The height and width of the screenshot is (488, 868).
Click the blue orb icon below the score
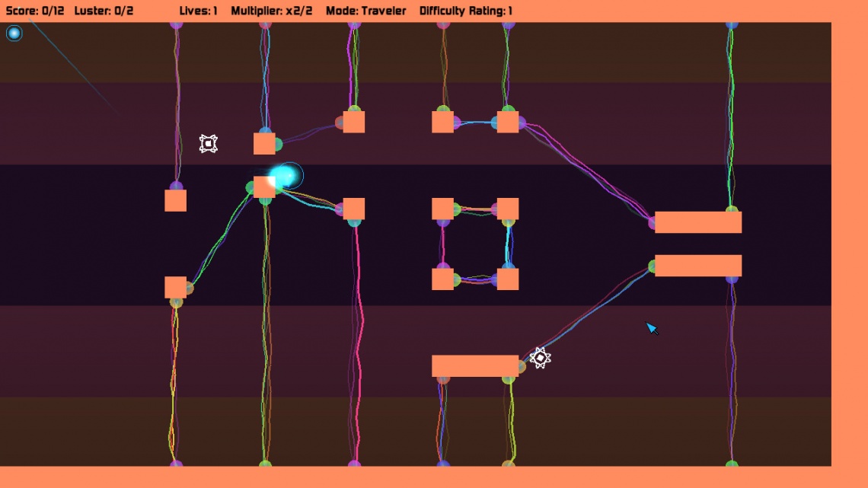(x=14, y=33)
